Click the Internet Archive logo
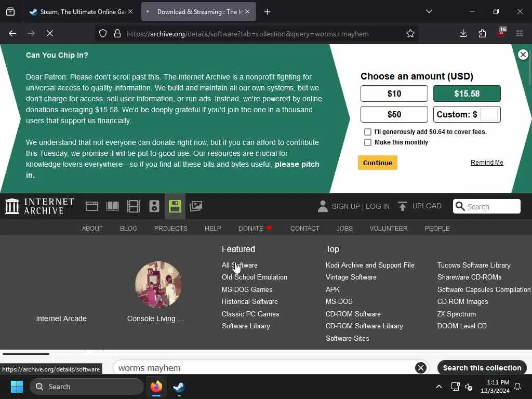 [x=39, y=206]
